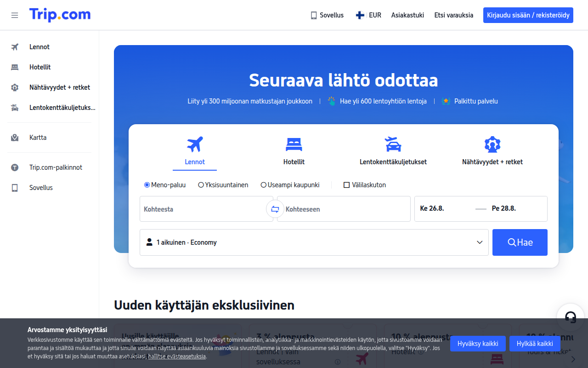
Task: Click the next arrow on the offers carousel
Action: pos(573,359)
